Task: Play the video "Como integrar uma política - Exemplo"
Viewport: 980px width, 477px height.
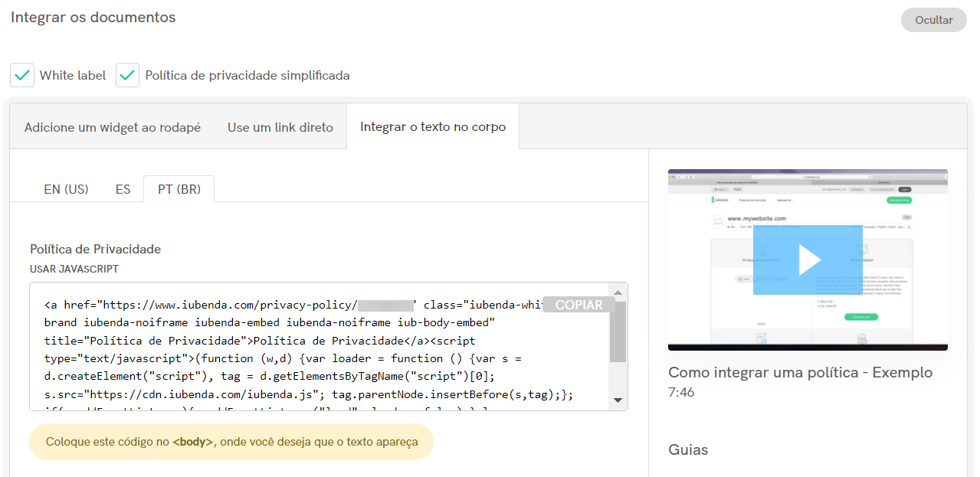Action: click(808, 260)
